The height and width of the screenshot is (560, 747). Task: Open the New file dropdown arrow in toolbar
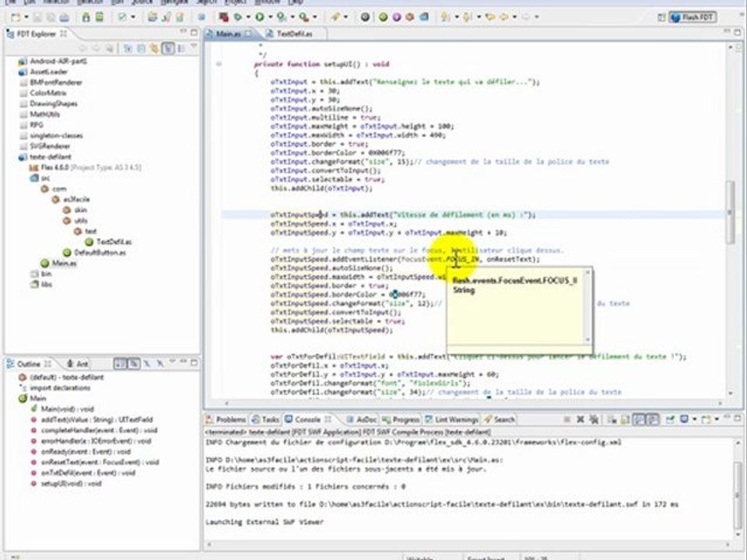[x=27, y=16]
